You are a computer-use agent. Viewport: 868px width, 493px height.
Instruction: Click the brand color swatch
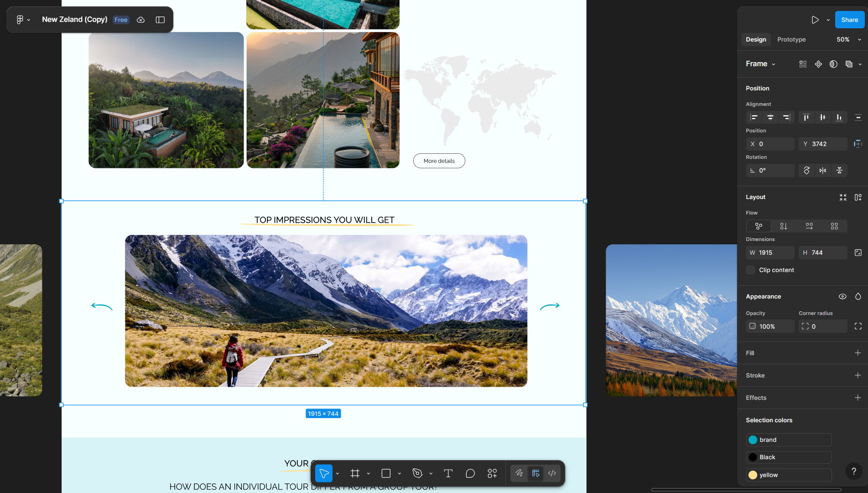(x=753, y=440)
